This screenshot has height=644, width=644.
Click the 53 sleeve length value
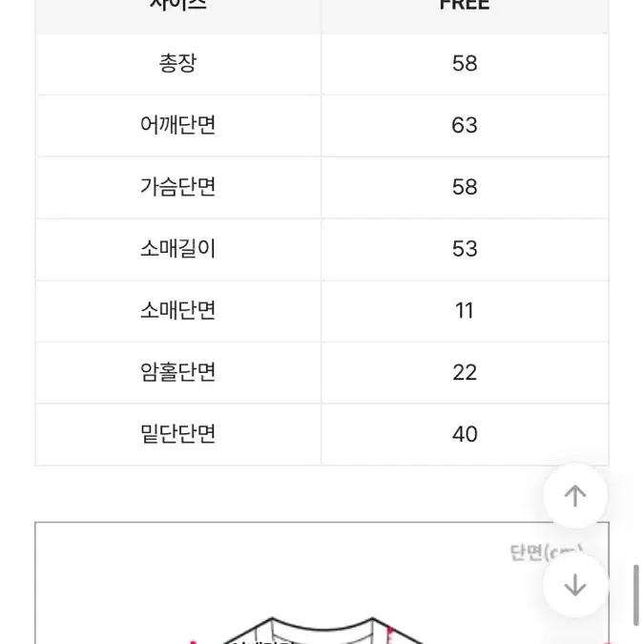465,249
